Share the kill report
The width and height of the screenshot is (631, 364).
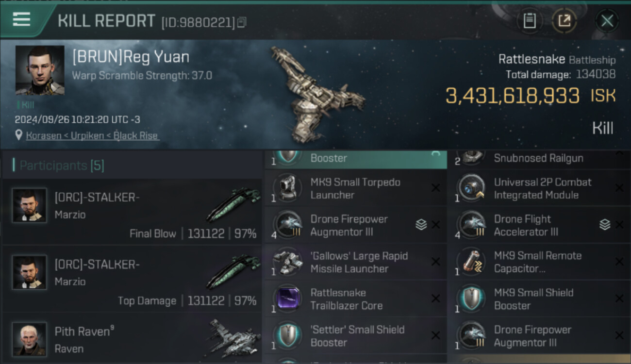click(564, 20)
